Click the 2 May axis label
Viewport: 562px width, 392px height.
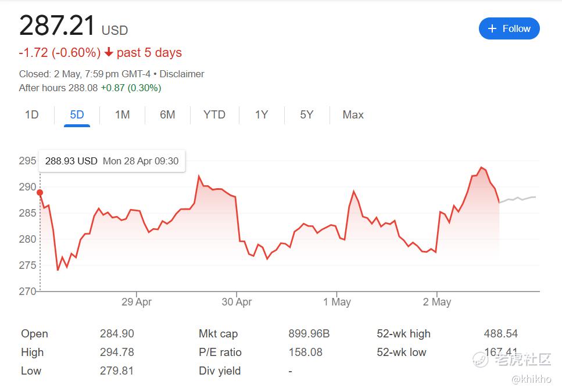coord(437,302)
